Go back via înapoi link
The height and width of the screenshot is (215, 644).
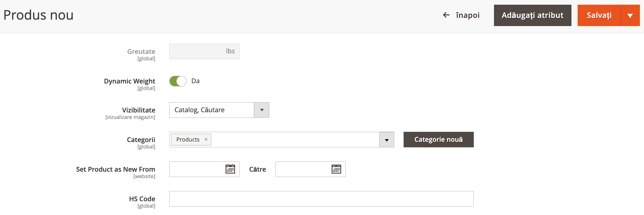[x=468, y=15]
